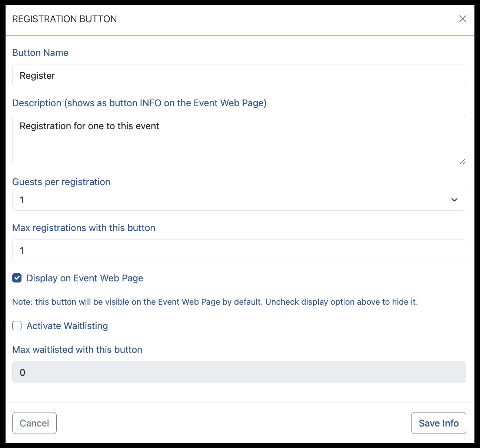This screenshot has height=448, width=480.
Task: Click the Activate Waitlisting label text
Action: (x=67, y=326)
